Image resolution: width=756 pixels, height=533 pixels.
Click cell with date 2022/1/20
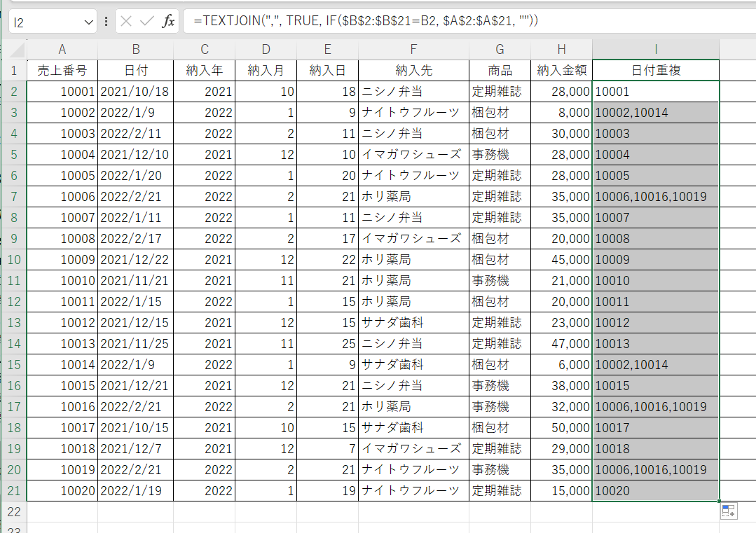pyautogui.click(x=135, y=176)
